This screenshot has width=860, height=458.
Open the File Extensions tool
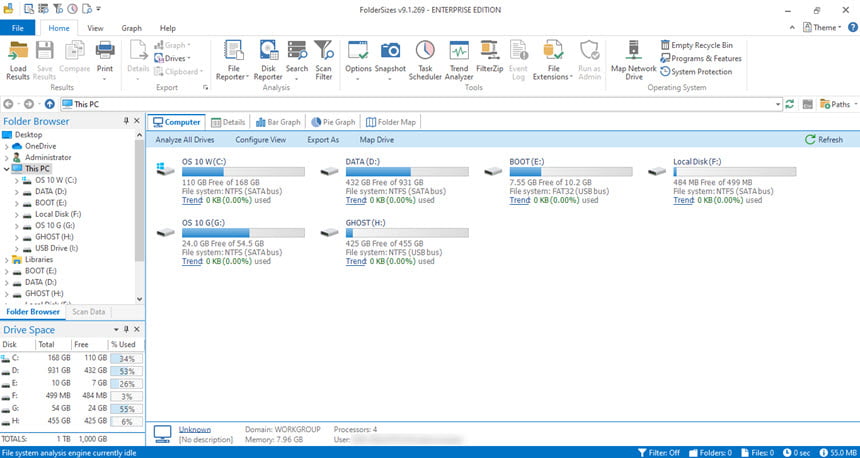[553, 60]
